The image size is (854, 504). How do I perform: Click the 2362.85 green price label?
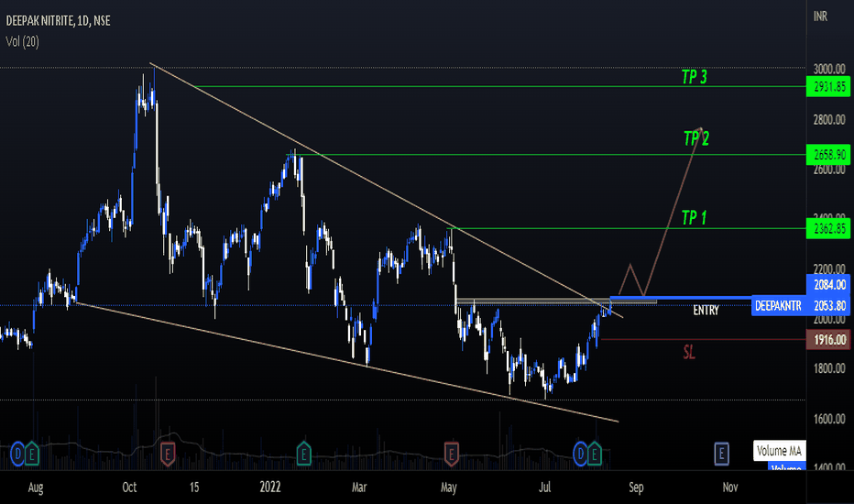click(827, 228)
